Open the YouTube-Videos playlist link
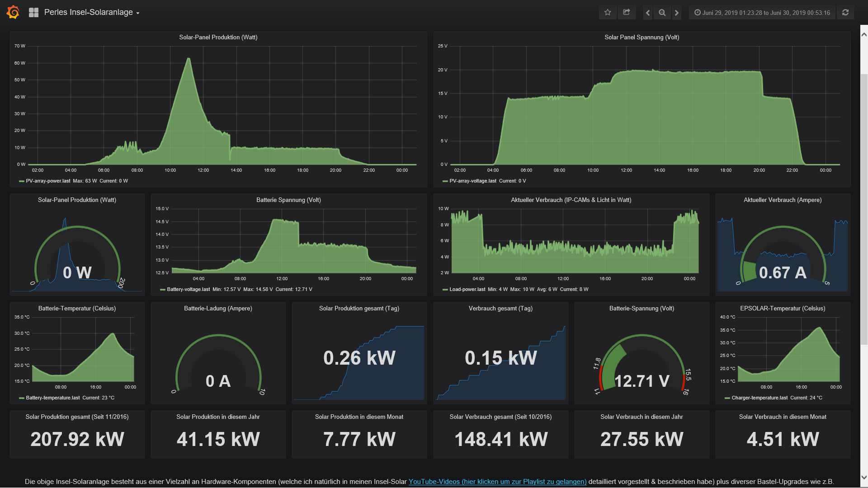The height and width of the screenshot is (488, 868). (x=497, y=482)
